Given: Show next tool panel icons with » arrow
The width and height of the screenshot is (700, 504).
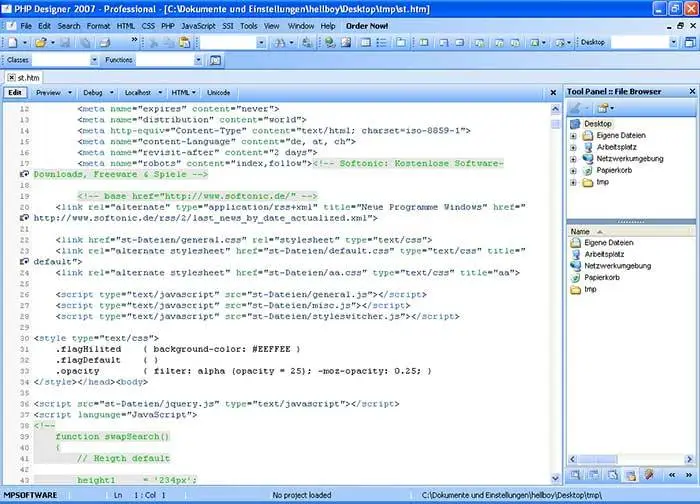Looking at the screenshot, I should click(x=689, y=475).
